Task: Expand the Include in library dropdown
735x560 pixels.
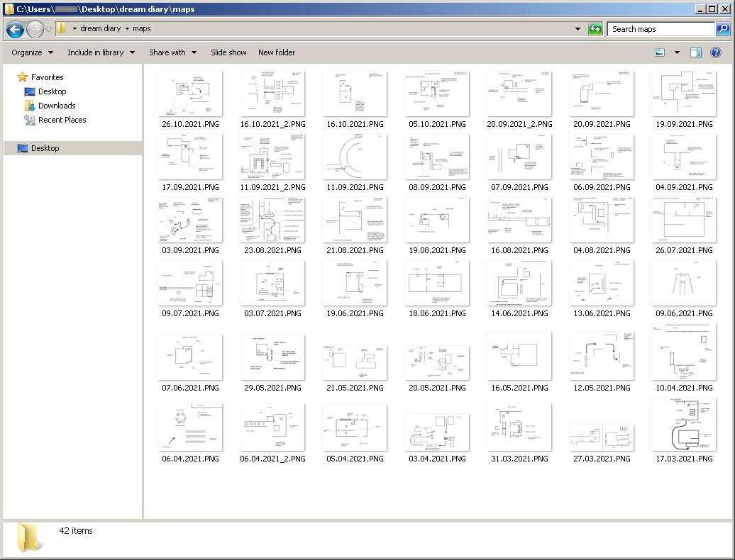Action: (x=101, y=52)
